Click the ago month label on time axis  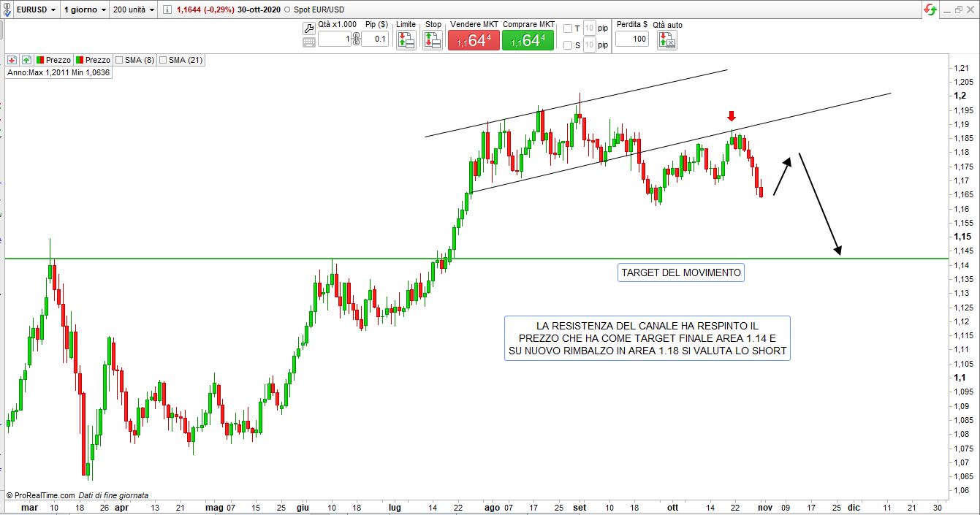(x=492, y=507)
